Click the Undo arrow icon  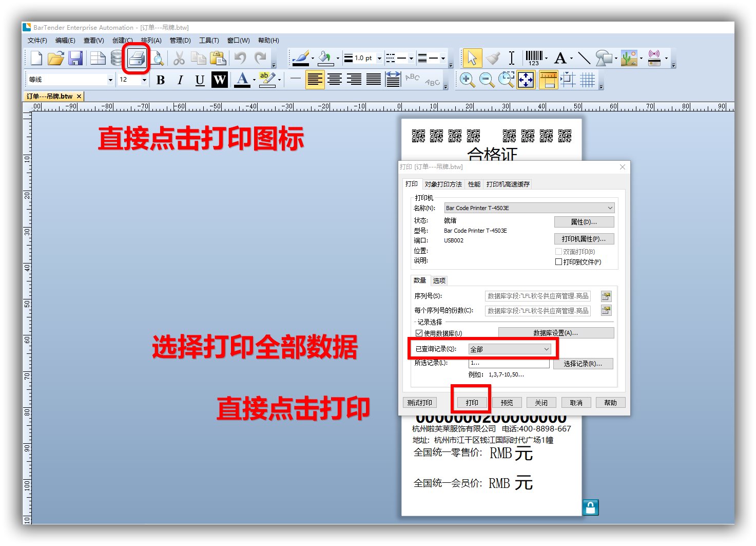[x=240, y=58]
